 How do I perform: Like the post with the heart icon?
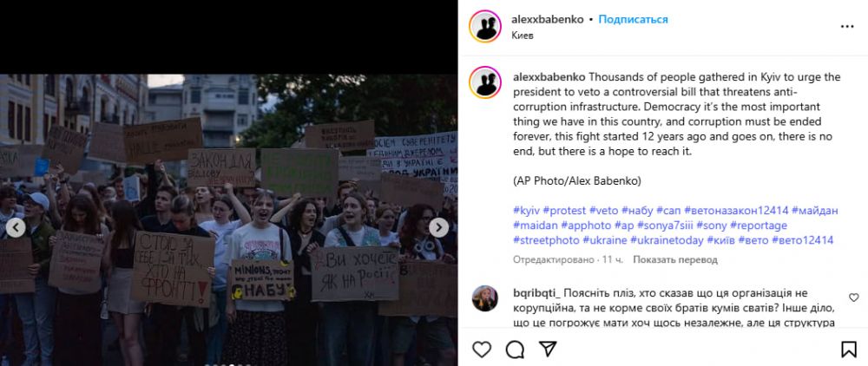(x=482, y=349)
